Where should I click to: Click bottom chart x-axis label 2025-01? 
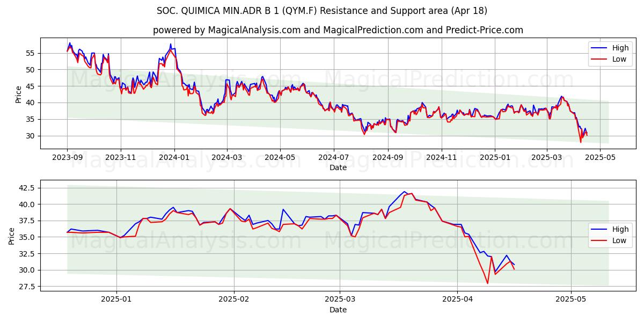click(x=116, y=301)
